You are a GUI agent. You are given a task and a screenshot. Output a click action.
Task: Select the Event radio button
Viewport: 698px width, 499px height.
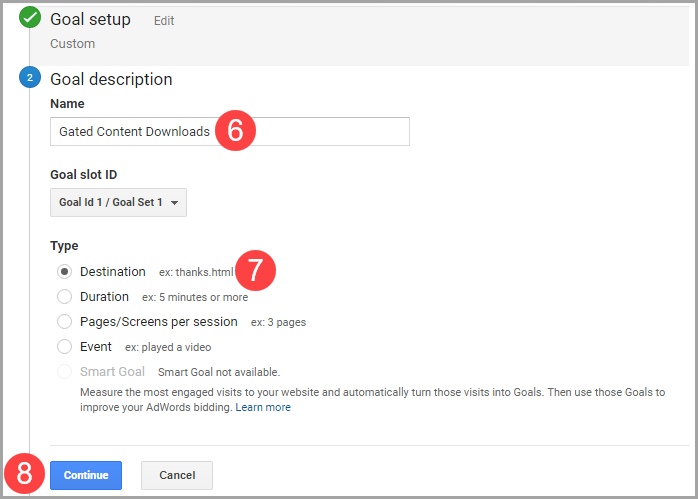tap(65, 347)
